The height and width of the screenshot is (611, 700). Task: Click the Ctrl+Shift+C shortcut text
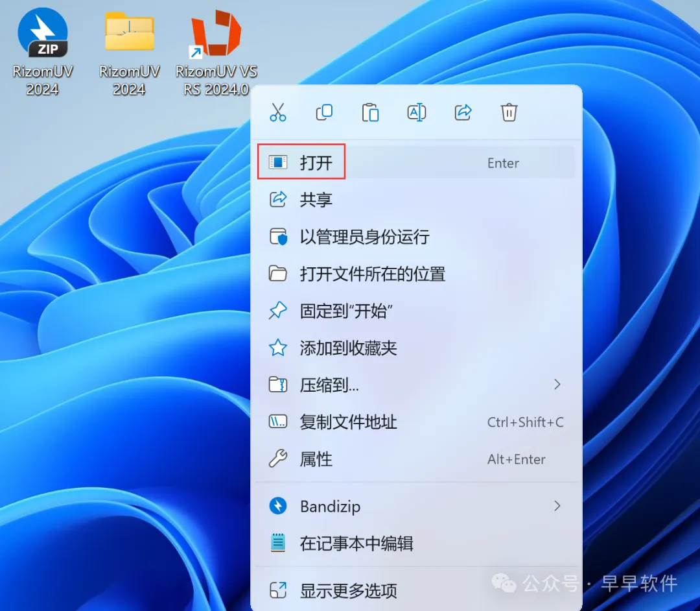526,422
